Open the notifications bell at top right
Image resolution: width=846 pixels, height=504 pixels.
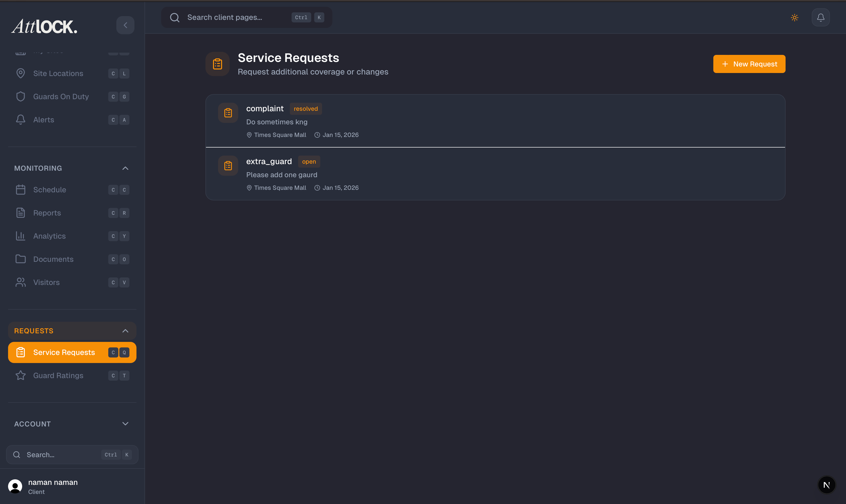pos(821,17)
